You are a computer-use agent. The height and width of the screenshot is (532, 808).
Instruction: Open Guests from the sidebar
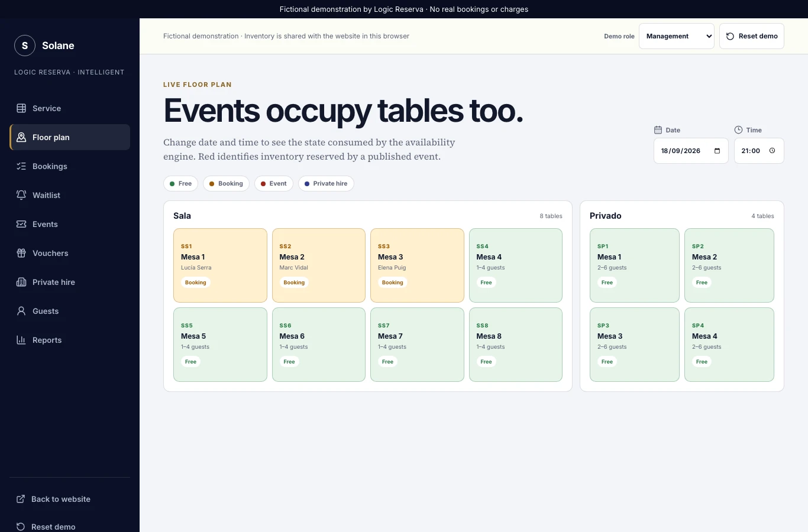click(x=70, y=311)
